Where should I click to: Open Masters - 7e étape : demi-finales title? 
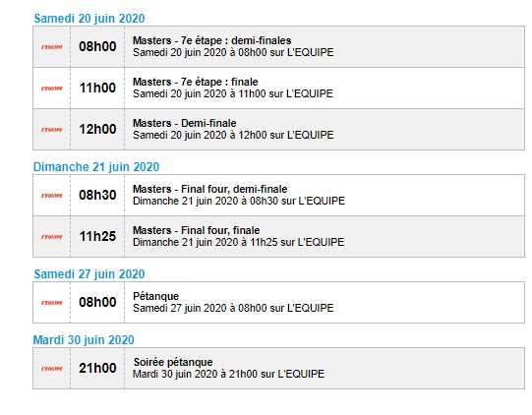(211, 40)
